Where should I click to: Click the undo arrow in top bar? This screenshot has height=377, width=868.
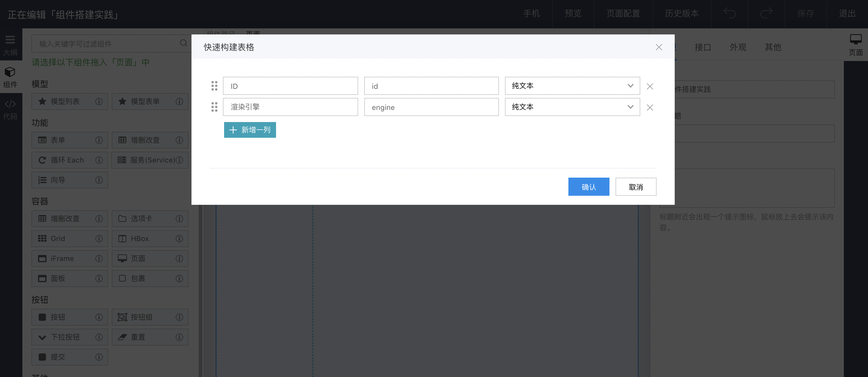click(x=729, y=14)
